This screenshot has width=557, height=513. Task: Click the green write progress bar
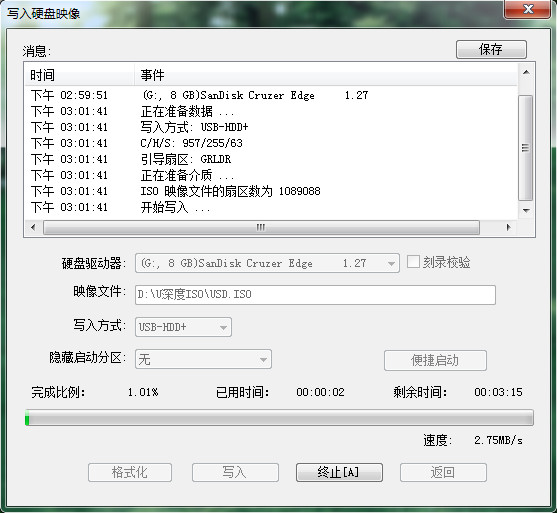(x=279, y=417)
